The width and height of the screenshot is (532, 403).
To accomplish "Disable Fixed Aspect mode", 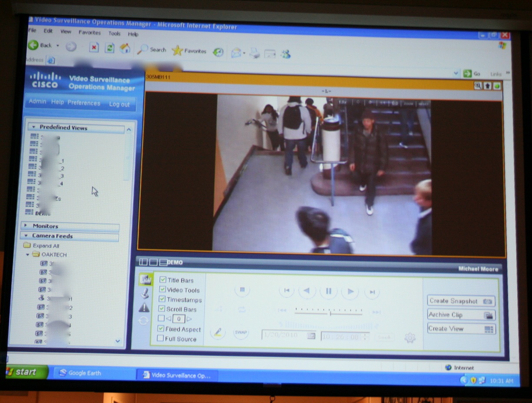I will pos(161,330).
